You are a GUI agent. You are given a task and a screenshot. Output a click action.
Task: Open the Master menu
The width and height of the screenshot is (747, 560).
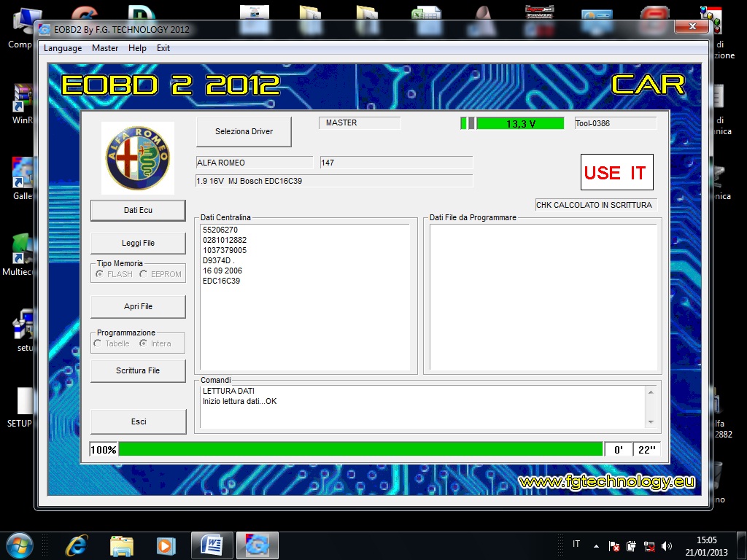point(105,48)
